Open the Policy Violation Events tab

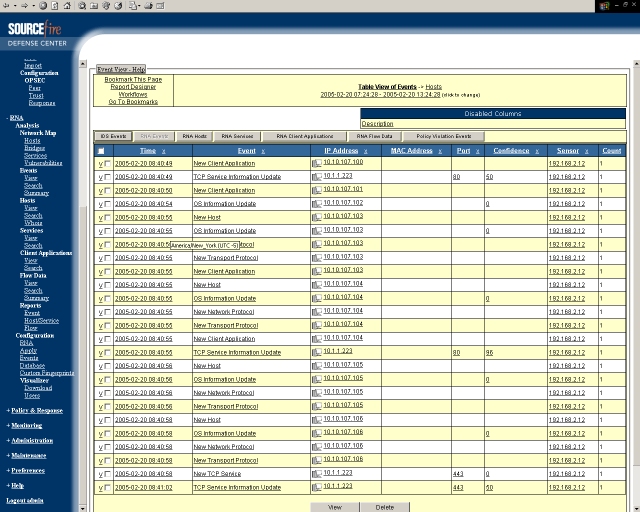pos(444,136)
